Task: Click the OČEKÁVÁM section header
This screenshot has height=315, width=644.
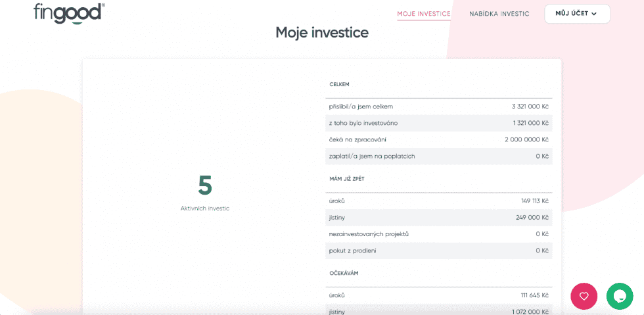Action: tap(344, 272)
